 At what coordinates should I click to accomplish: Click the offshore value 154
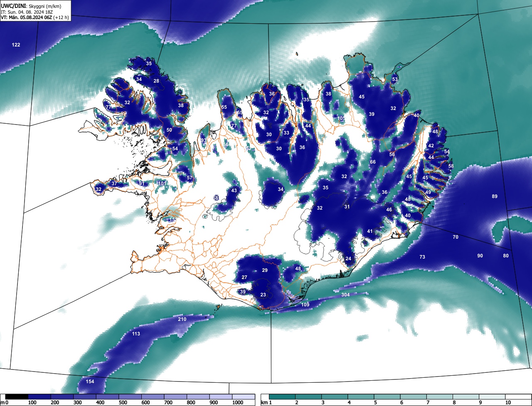click(x=90, y=382)
